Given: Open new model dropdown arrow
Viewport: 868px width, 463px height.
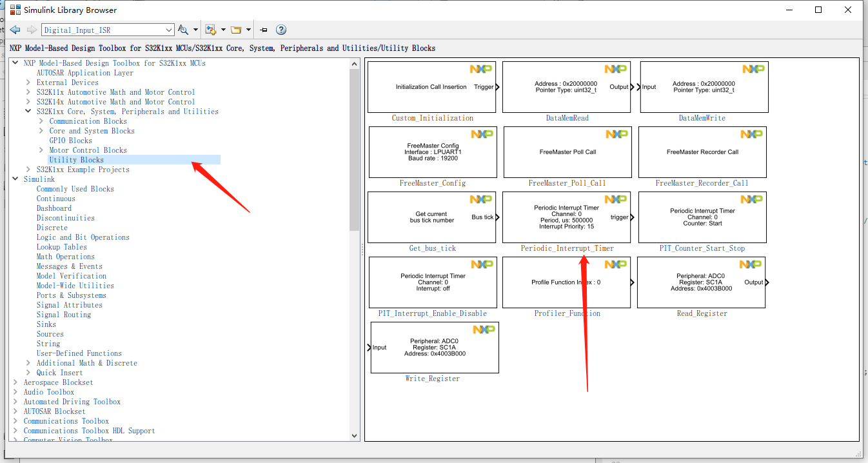Looking at the screenshot, I should 223,30.
